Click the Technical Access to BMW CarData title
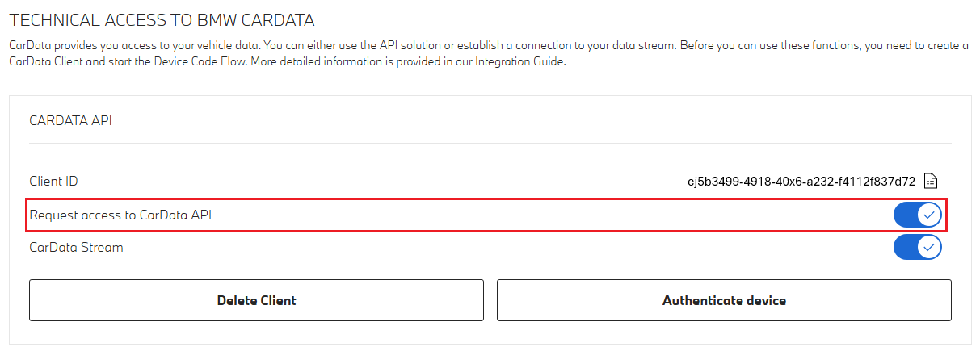The width and height of the screenshot is (980, 351). pyautogui.click(x=162, y=19)
